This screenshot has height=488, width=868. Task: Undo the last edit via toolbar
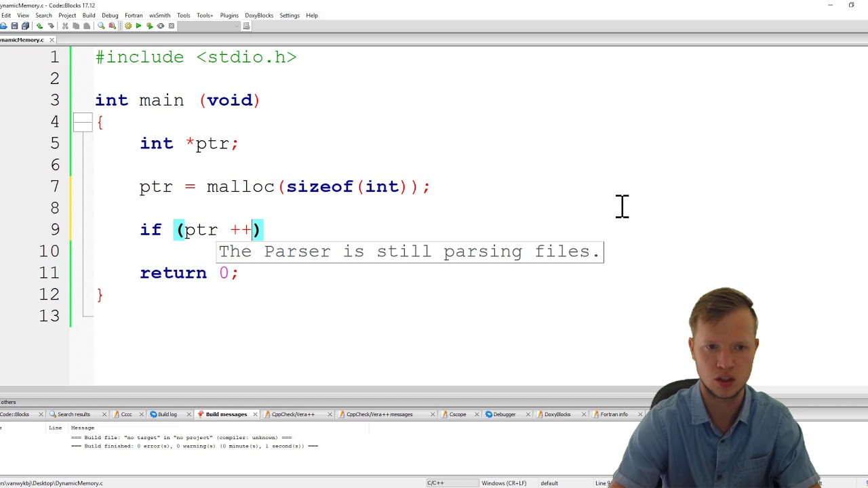pos(39,26)
